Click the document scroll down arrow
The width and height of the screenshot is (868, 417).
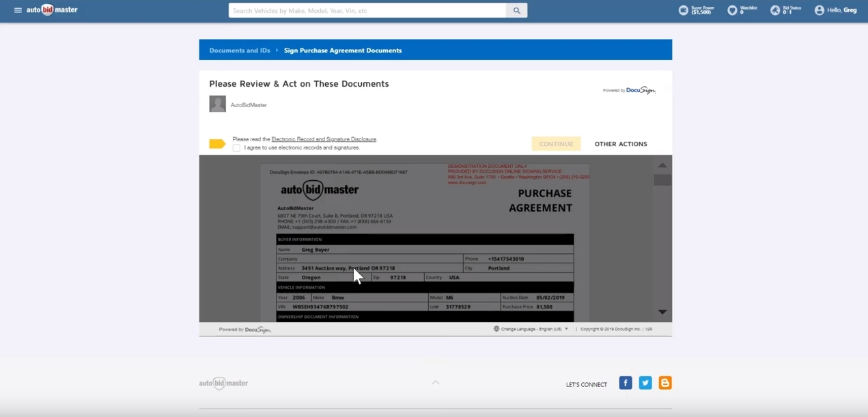click(662, 312)
